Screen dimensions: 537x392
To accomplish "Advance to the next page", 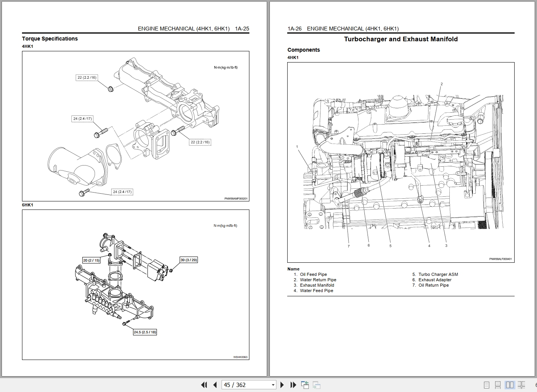I will click(x=282, y=385).
